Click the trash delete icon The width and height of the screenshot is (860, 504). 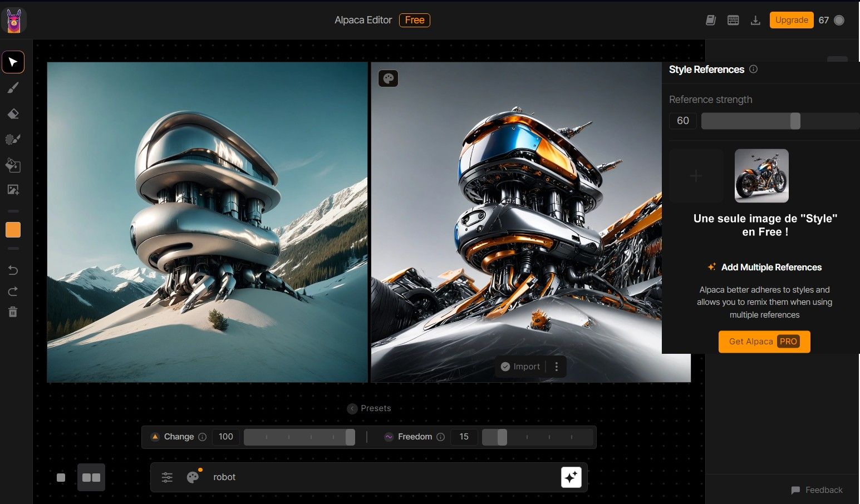click(13, 312)
